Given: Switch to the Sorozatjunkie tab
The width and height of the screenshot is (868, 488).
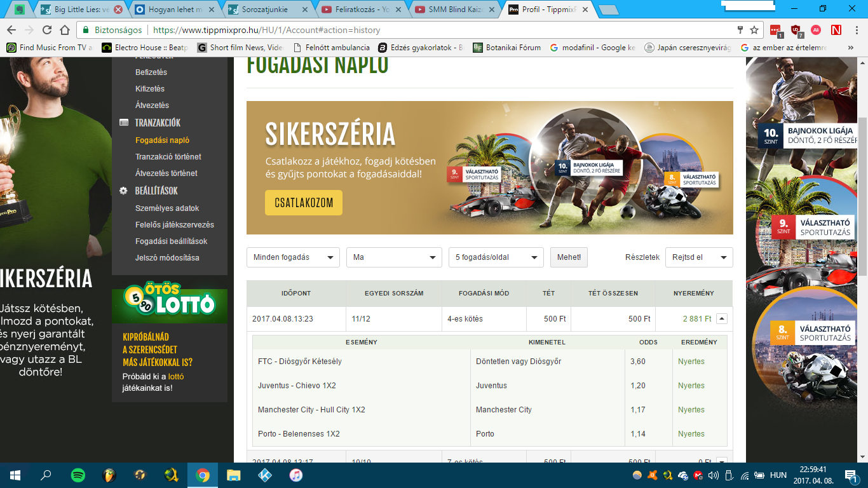Looking at the screenshot, I should [x=269, y=10].
